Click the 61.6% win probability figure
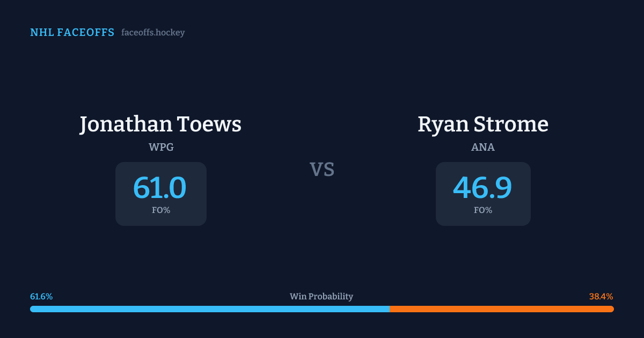 coord(41,297)
